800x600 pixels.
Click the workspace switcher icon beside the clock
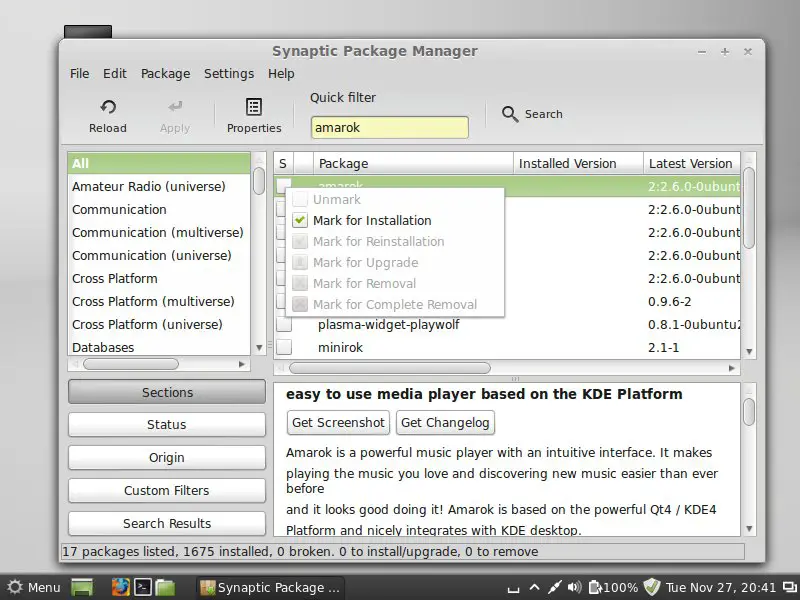[790, 587]
